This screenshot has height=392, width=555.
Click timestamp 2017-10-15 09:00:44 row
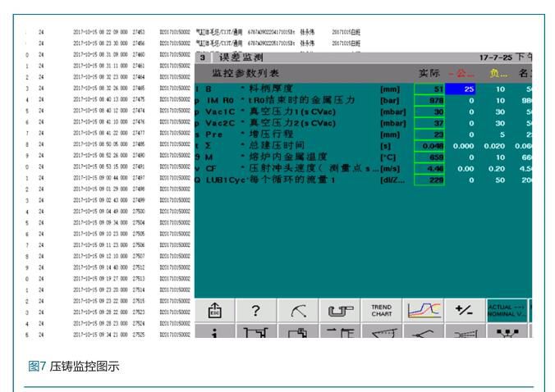pyautogui.click(x=100, y=178)
